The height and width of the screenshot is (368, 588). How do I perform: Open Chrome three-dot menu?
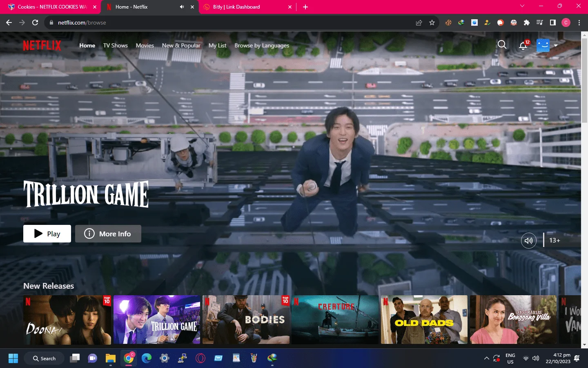[579, 22]
